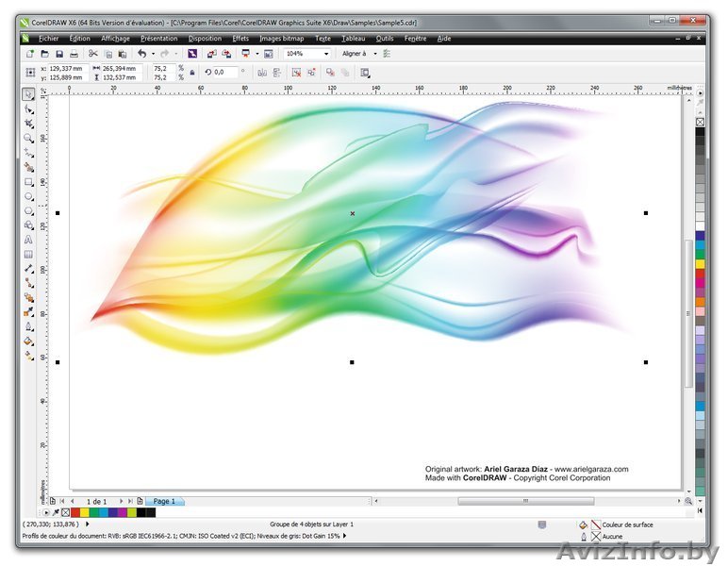Select the Ellipse tool
Image resolution: width=728 pixels, height=566 pixels.
pyautogui.click(x=29, y=196)
